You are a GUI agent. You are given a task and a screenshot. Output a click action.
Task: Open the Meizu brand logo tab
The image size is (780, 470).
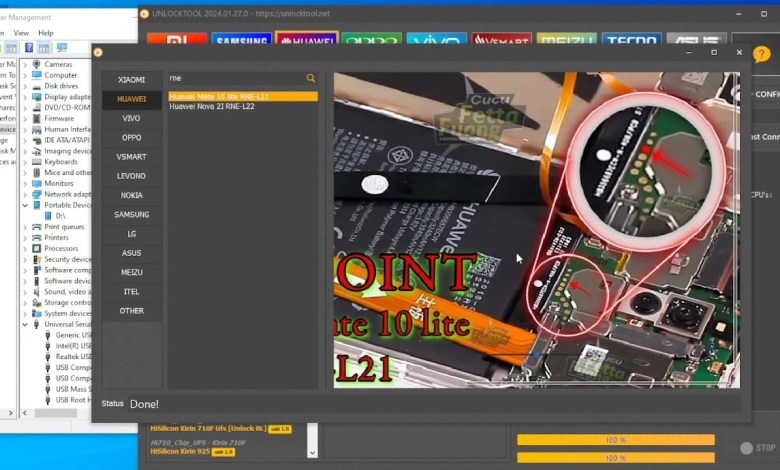565,40
